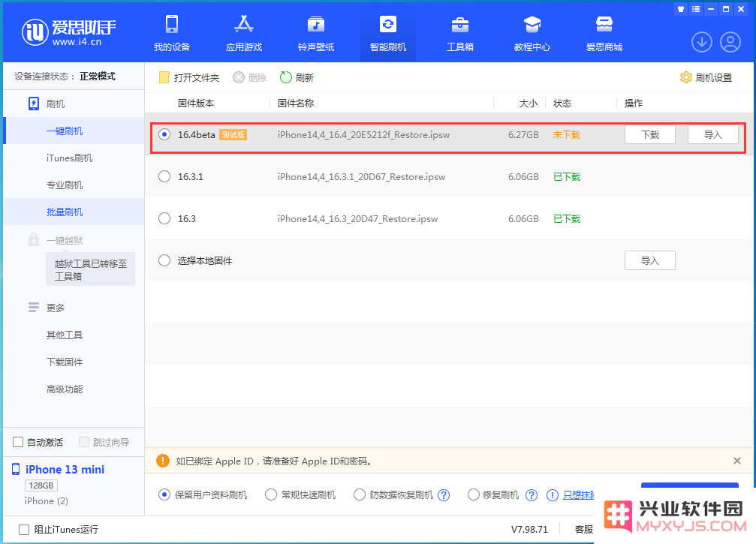Click the 刷机 sidebar flash icon heading
Image resolution: width=756 pixels, height=544 pixels.
click(34, 104)
